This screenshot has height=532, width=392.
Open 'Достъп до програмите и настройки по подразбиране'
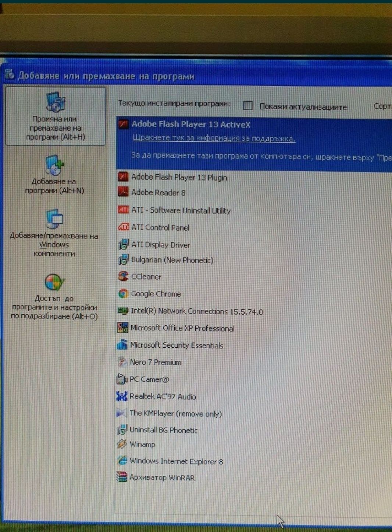pyautogui.click(x=54, y=297)
